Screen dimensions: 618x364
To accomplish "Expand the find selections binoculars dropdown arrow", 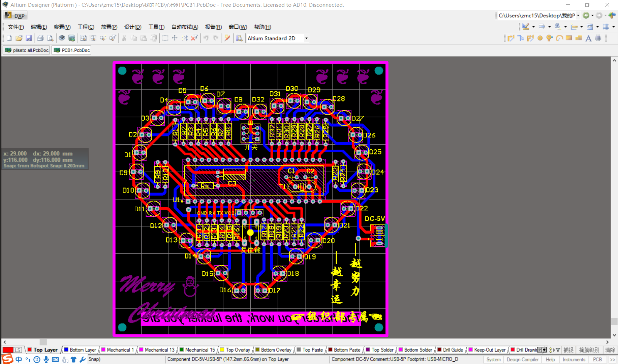I will pos(565,27).
